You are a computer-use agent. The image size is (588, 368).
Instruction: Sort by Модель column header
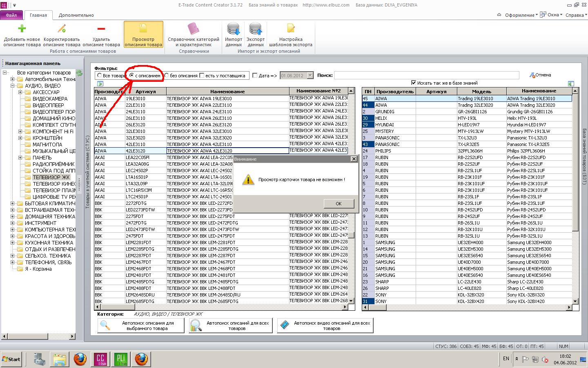481,92
